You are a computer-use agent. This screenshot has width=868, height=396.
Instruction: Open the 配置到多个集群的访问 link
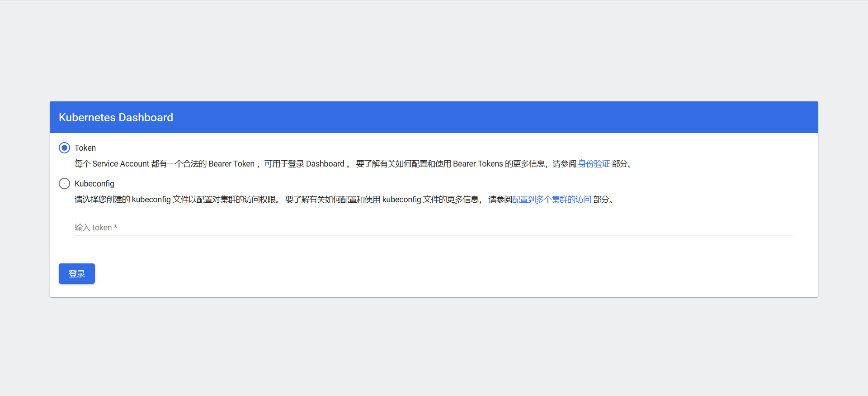[x=552, y=200]
